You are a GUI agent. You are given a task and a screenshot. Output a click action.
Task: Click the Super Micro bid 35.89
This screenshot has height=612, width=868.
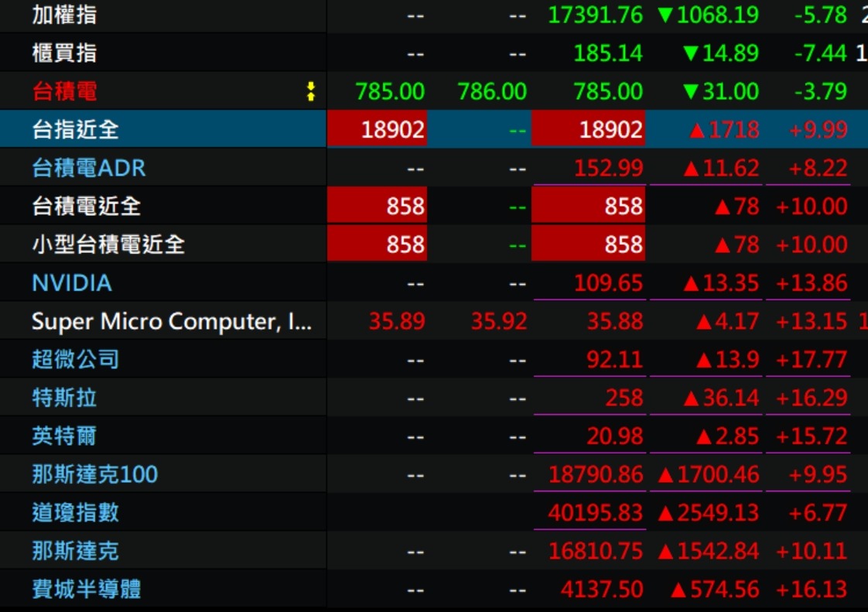396,321
